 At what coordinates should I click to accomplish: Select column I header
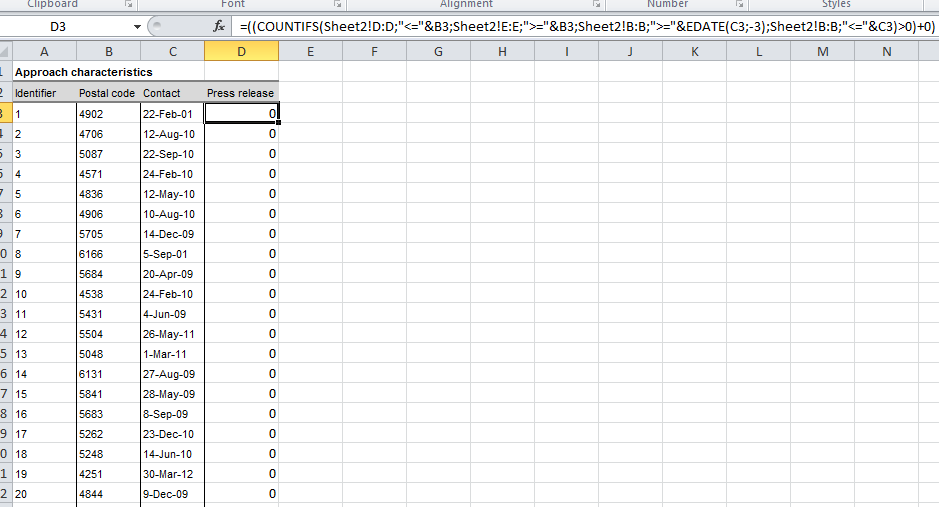(567, 51)
